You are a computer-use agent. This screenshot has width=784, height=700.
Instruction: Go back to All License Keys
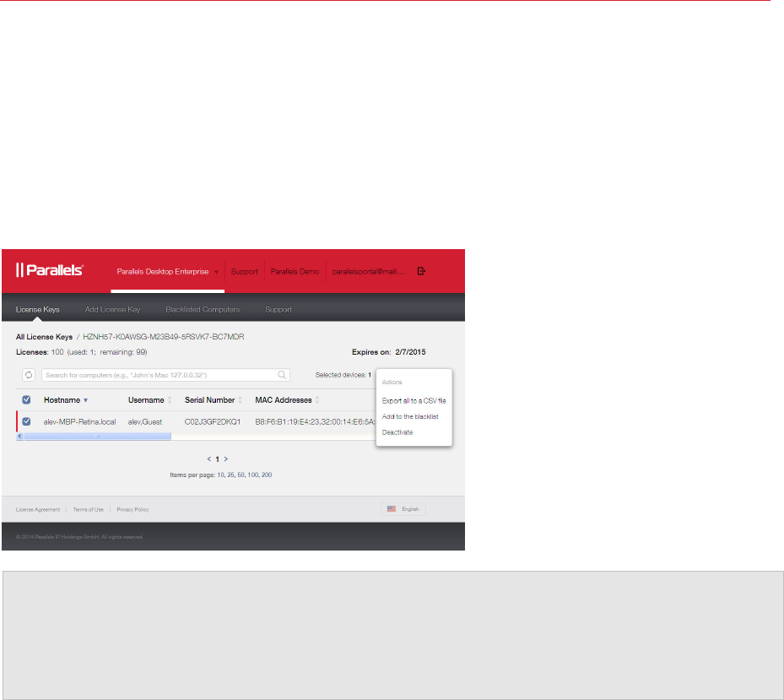[x=44, y=337]
